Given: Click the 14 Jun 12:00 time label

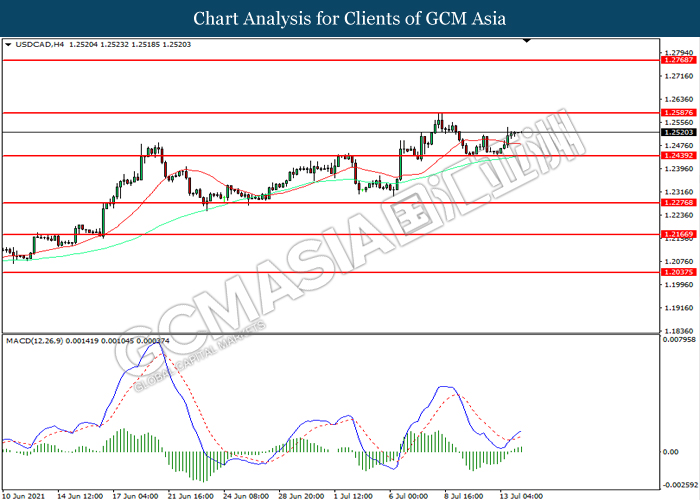Looking at the screenshot, I should pos(80,496).
